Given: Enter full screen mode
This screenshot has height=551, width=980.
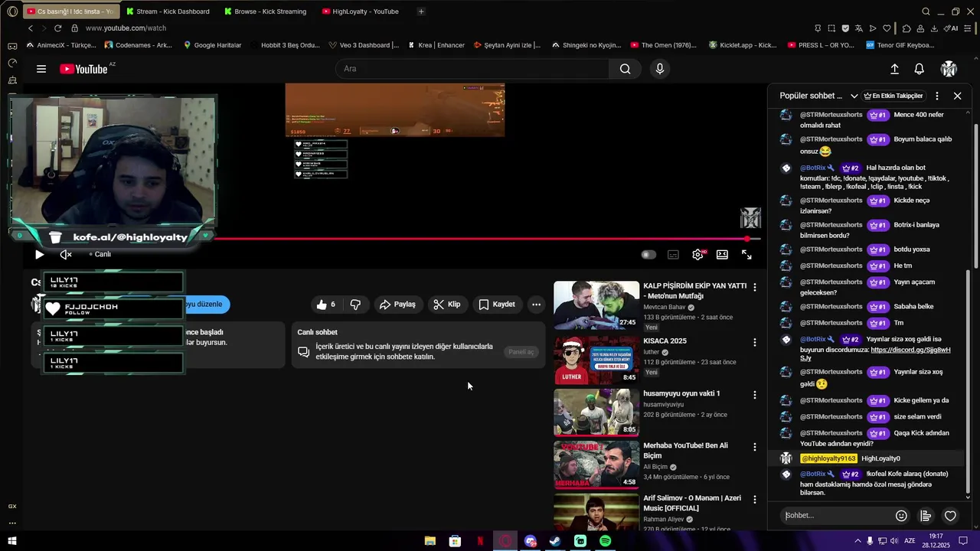Looking at the screenshot, I should tap(746, 255).
